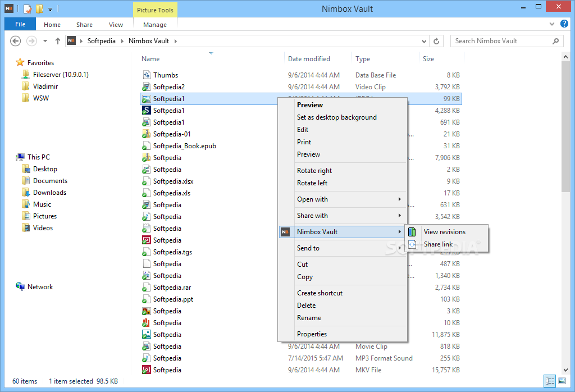The height and width of the screenshot is (392, 575).
Task: Click Softpedia in the address path
Action: tap(101, 41)
